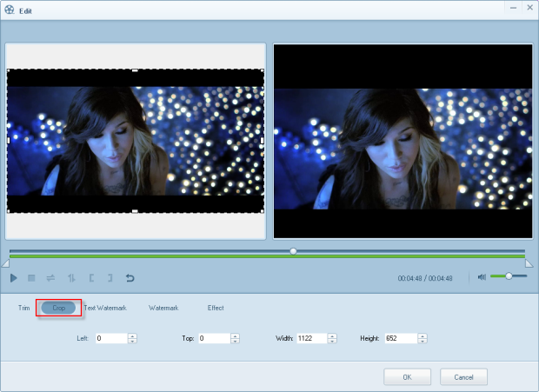539x392 pixels.
Task: Increase the Top value with up arrow
Action: (x=235, y=335)
